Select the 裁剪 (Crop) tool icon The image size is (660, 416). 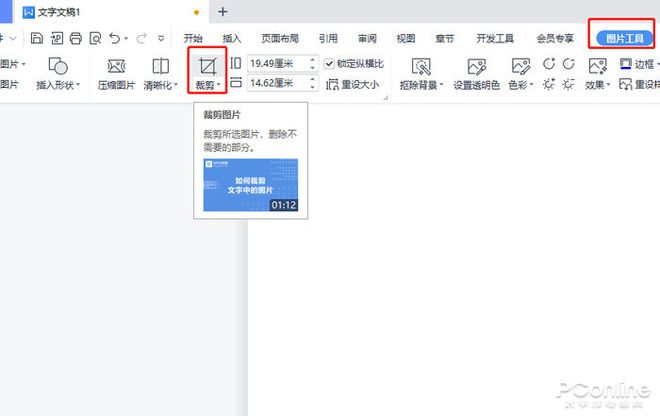(207, 66)
